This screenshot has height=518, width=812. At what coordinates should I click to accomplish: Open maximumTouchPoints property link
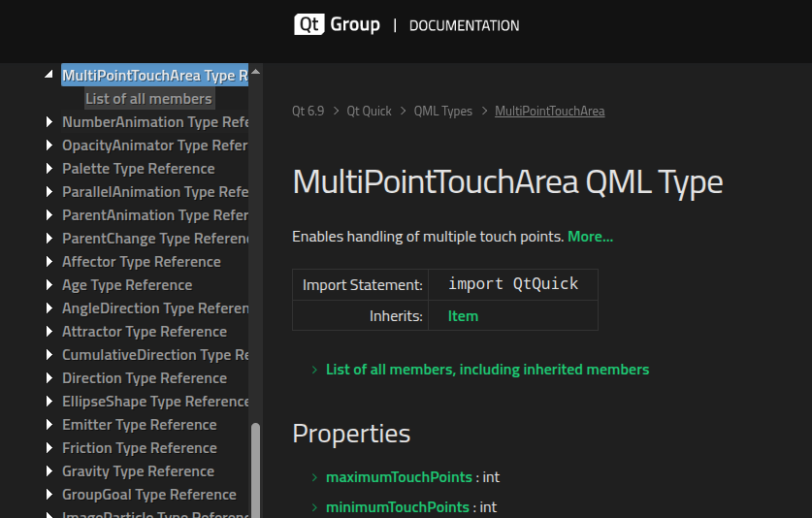(x=399, y=477)
